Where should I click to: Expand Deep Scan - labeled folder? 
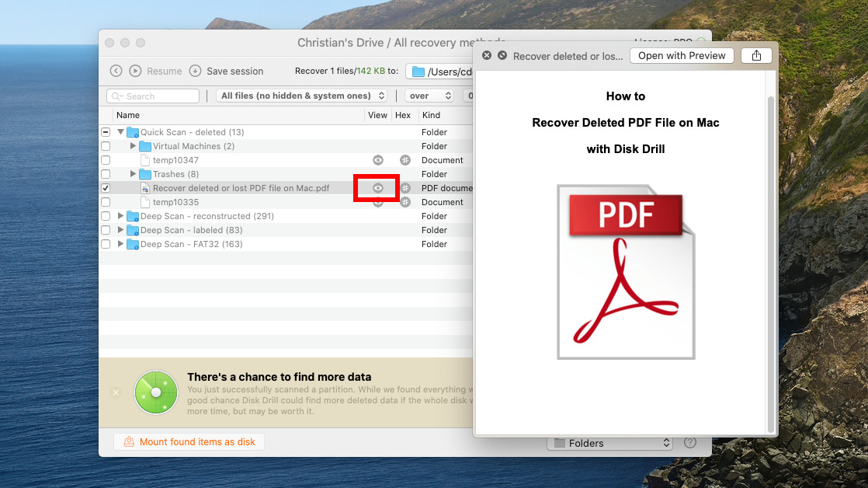[x=120, y=229]
